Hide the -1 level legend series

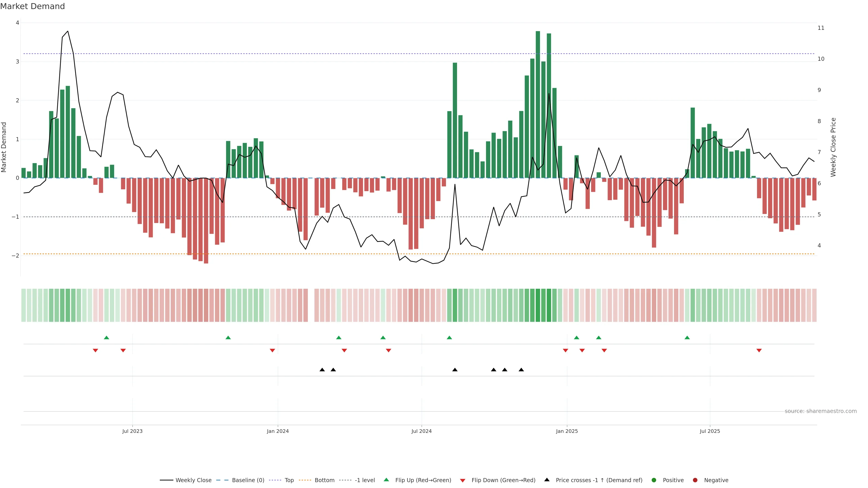click(x=365, y=480)
